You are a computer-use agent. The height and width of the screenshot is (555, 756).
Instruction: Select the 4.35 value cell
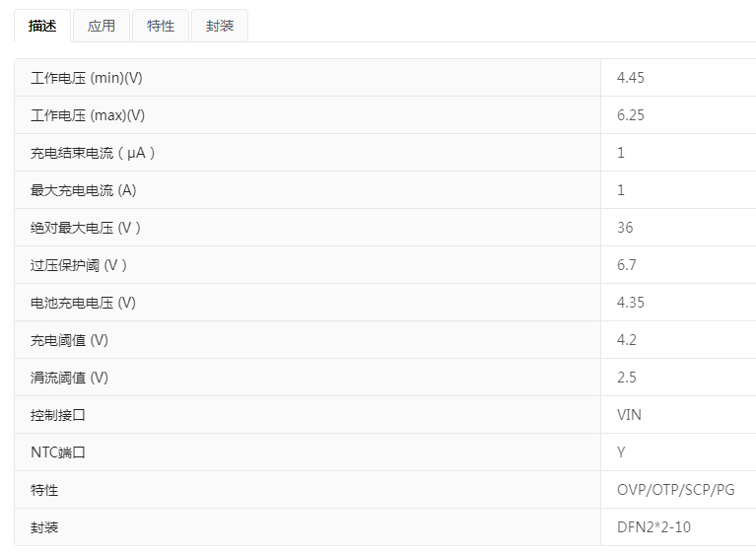pyautogui.click(x=631, y=303)
